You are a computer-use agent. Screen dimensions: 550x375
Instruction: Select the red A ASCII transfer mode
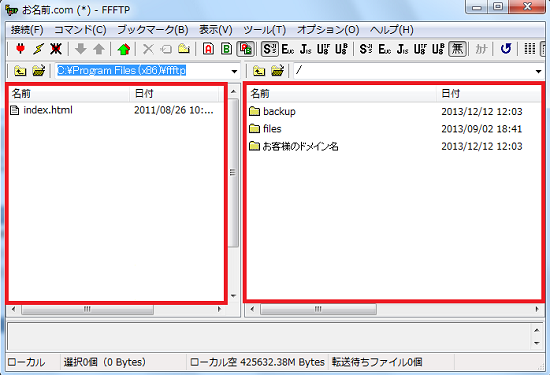point(208,49)
